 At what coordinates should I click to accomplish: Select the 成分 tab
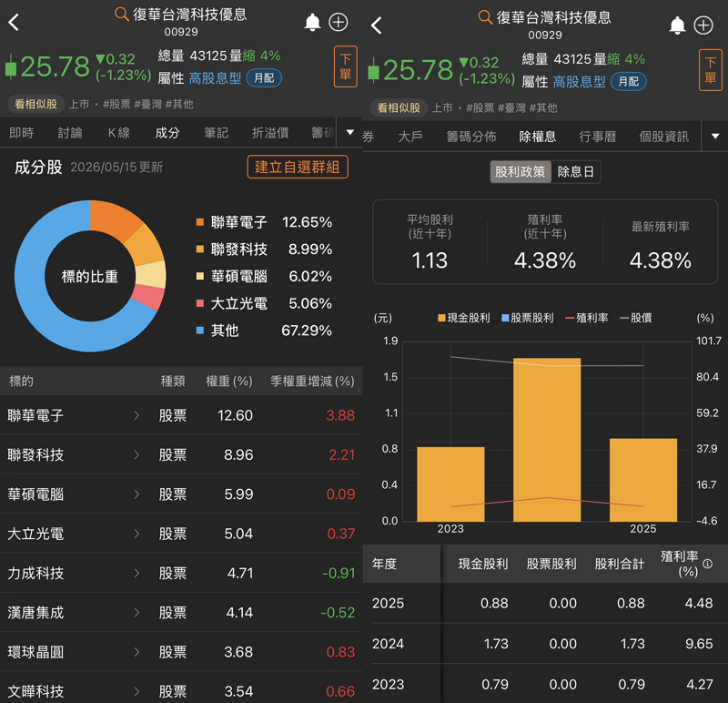tap(167, 133)
